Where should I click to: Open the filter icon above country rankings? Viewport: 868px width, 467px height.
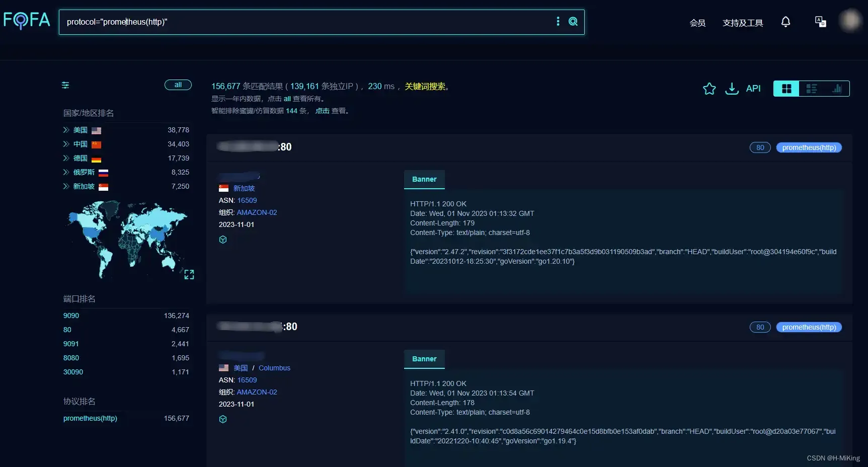(65, 85)
